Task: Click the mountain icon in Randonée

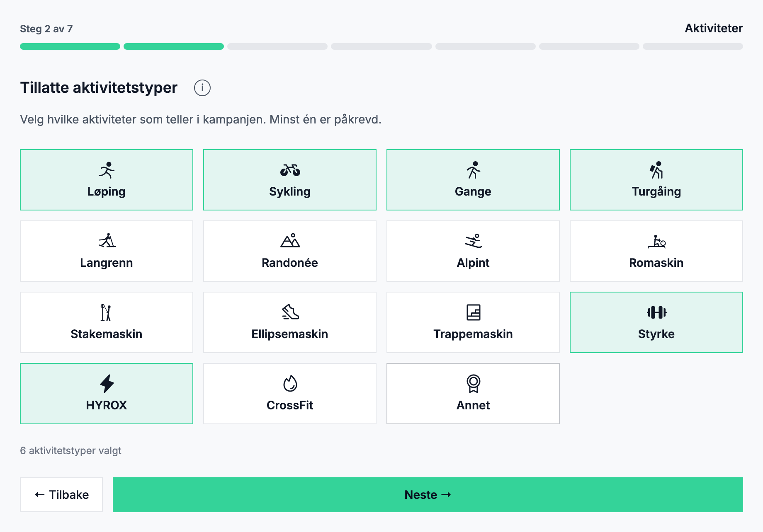Action: pos(290,241)
